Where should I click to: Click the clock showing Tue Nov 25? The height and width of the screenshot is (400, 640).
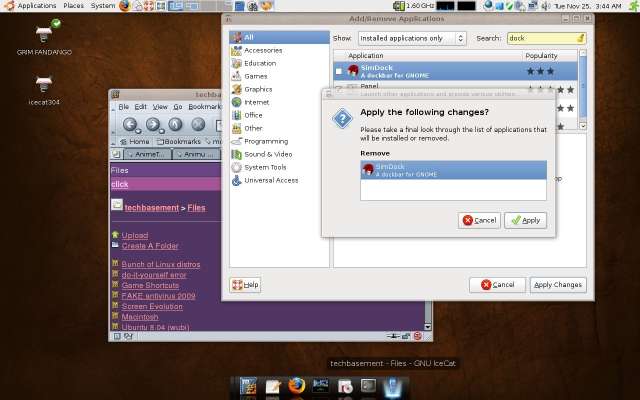click(x=587, y=6)
